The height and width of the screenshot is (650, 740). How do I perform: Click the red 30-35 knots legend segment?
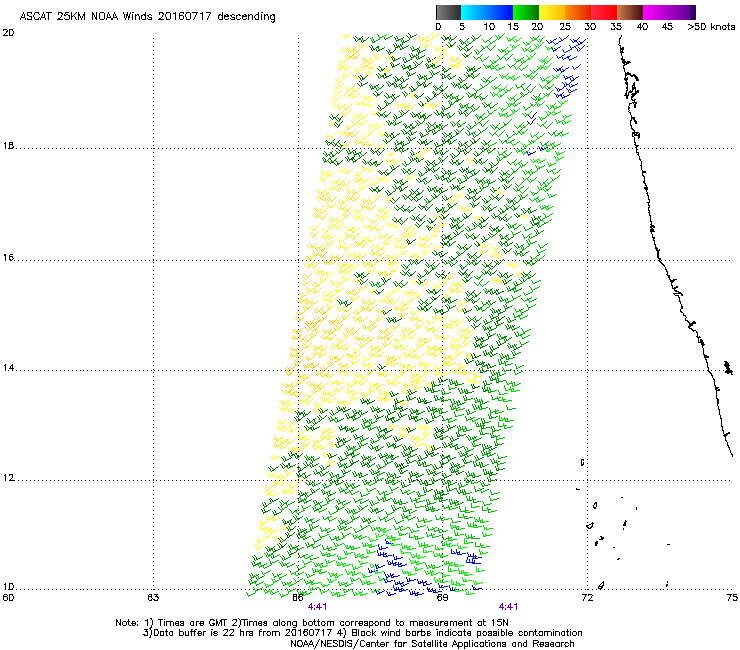(604, 12)
